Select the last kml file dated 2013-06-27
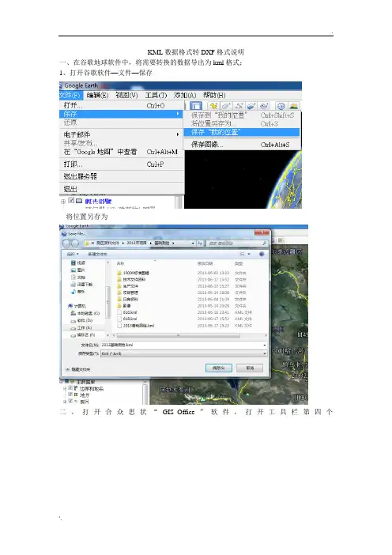Viewport: 392px width, 555px height. pyautogui.click(x=135, y=325)
